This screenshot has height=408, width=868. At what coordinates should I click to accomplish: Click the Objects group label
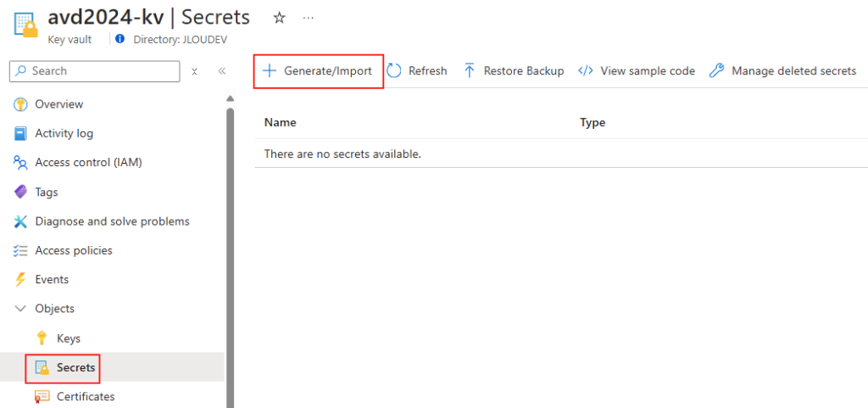(x=55, y=309)
